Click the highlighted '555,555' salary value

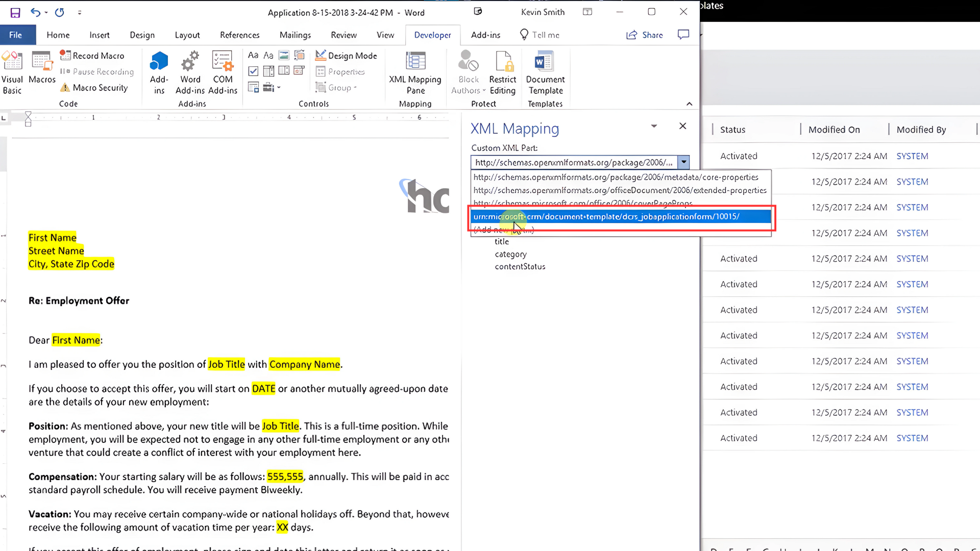(285, 477)
